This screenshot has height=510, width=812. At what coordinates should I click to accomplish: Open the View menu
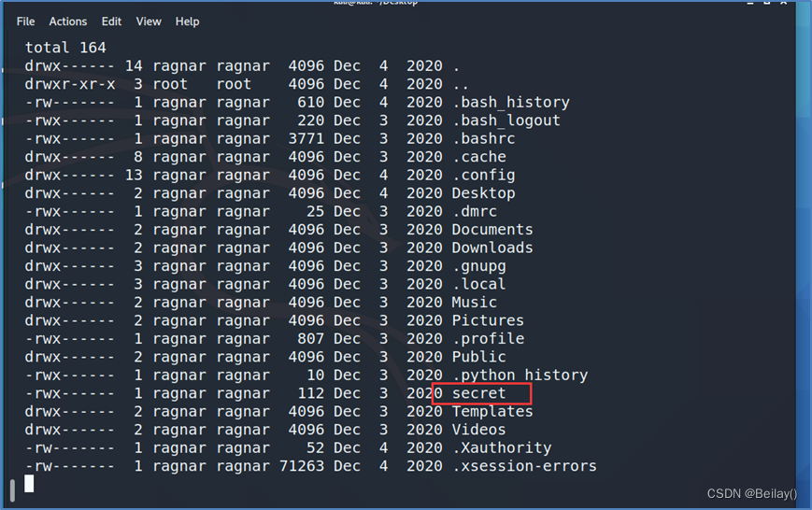149,21
